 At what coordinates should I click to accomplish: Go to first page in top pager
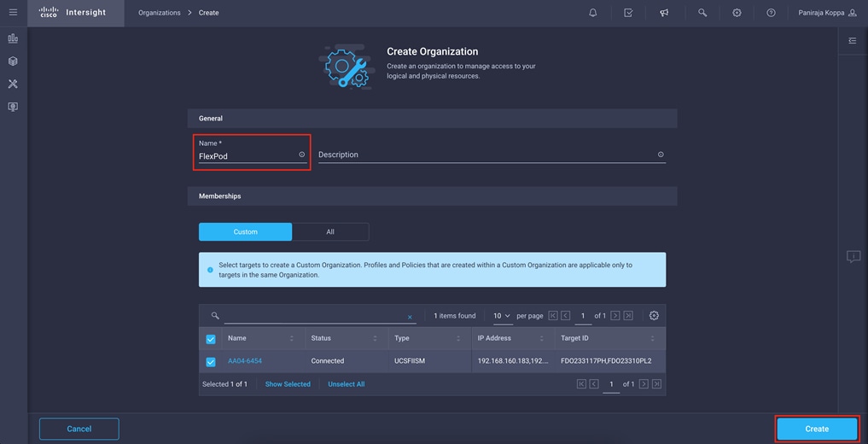pyautogui.click(x=552, y=316)
